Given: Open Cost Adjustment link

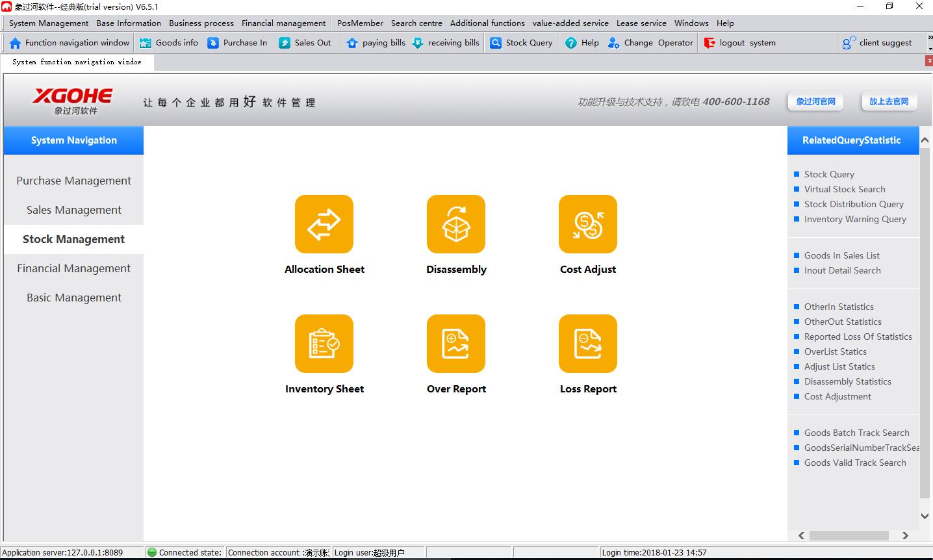Looking at the screenshot, I should (x=837, y=396).
